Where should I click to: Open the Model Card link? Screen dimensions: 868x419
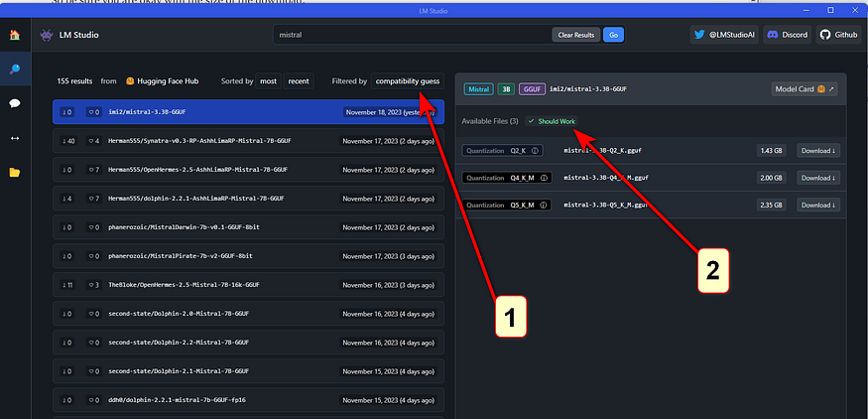805,88
